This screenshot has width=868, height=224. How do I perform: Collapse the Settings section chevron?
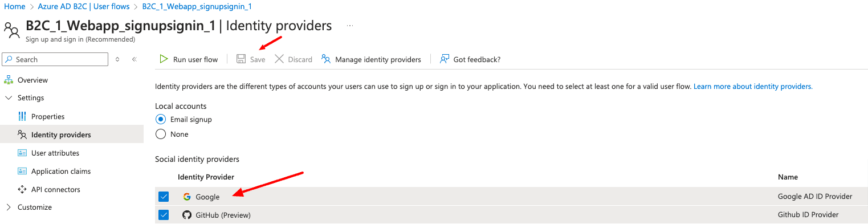tap(8, 98)
